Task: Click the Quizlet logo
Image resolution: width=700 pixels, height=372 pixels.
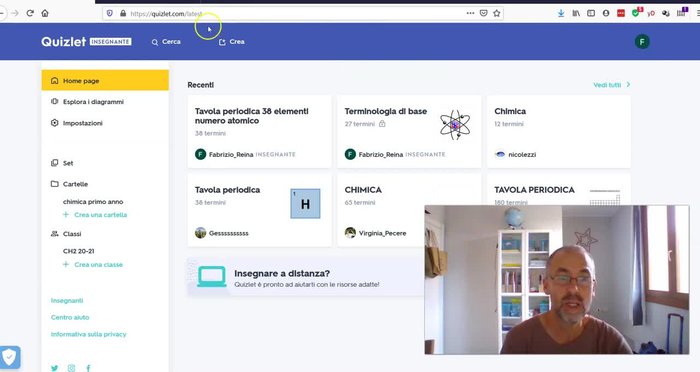Action: point(63,42)
